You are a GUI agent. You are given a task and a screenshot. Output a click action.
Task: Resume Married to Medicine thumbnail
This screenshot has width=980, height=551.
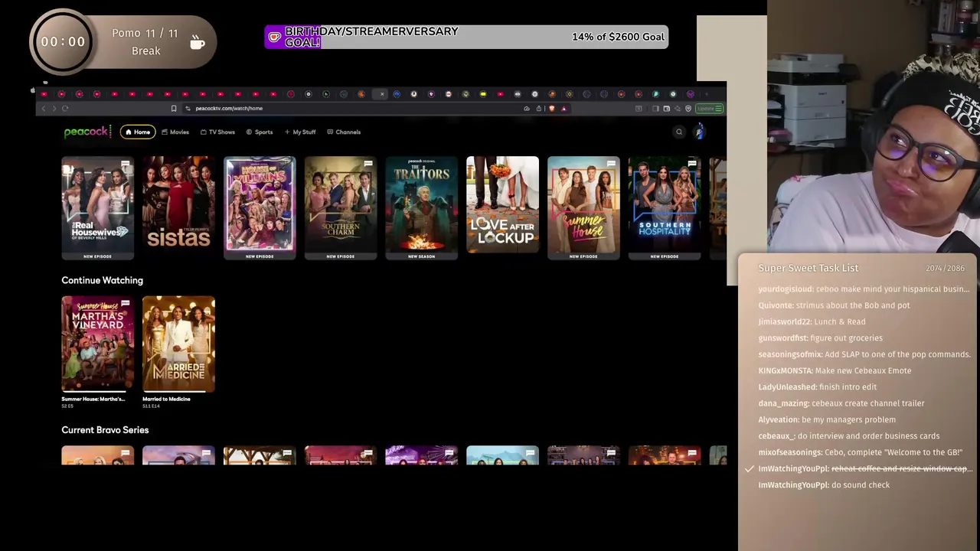click(178, 344)
